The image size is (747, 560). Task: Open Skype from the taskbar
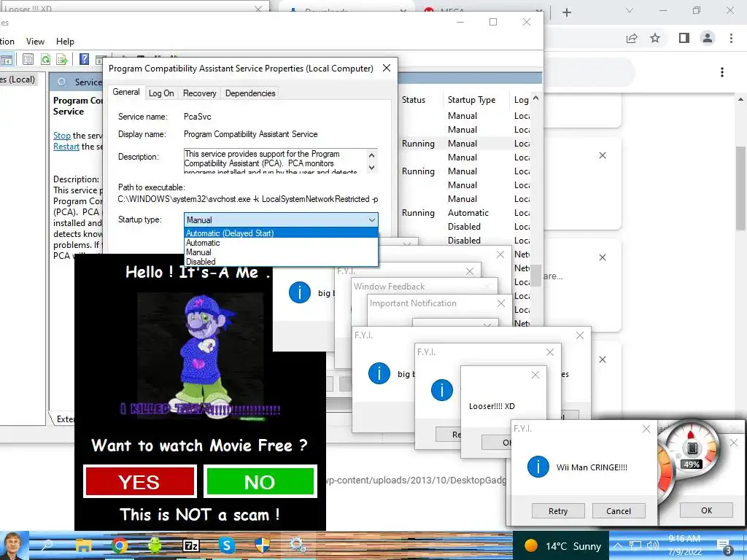[x=227, y=545]
